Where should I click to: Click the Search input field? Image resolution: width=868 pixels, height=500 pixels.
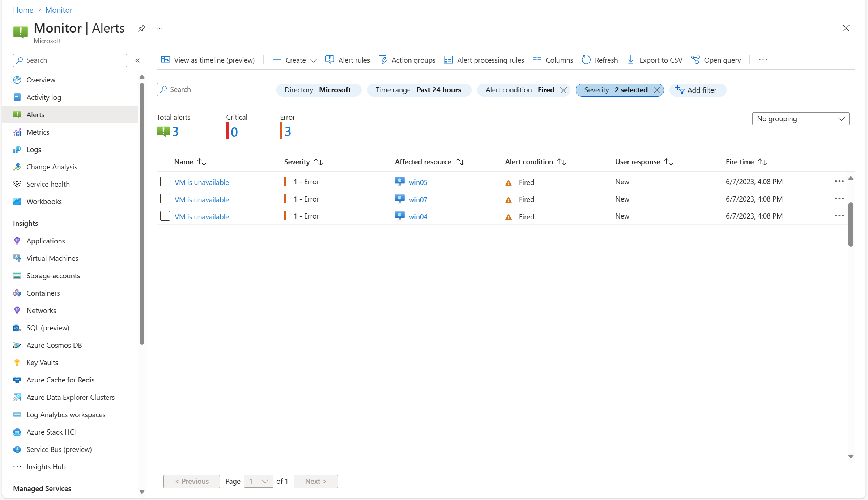(212, 89)
